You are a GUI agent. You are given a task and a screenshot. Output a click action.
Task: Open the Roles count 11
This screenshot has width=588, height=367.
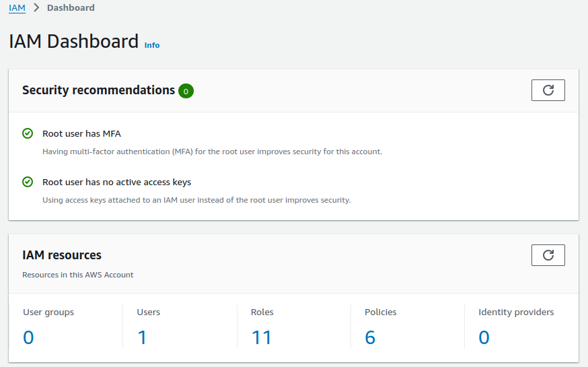pyautogui.click(x=262, y=337)
